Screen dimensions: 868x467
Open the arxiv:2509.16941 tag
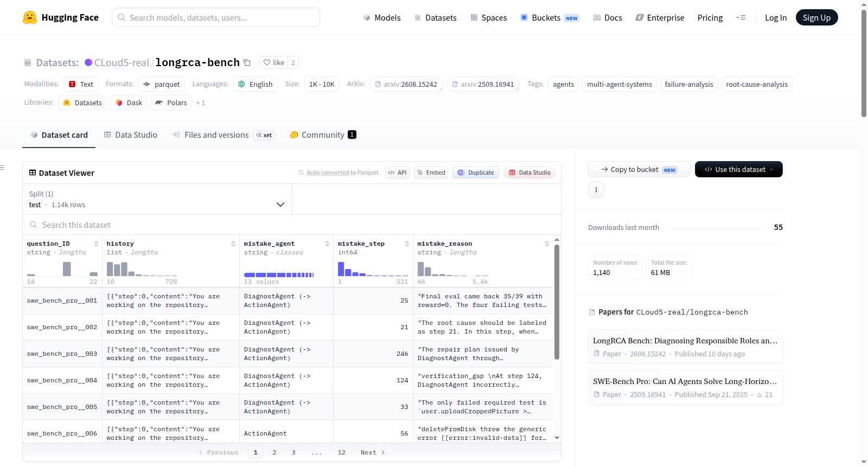tap(483, 84)
